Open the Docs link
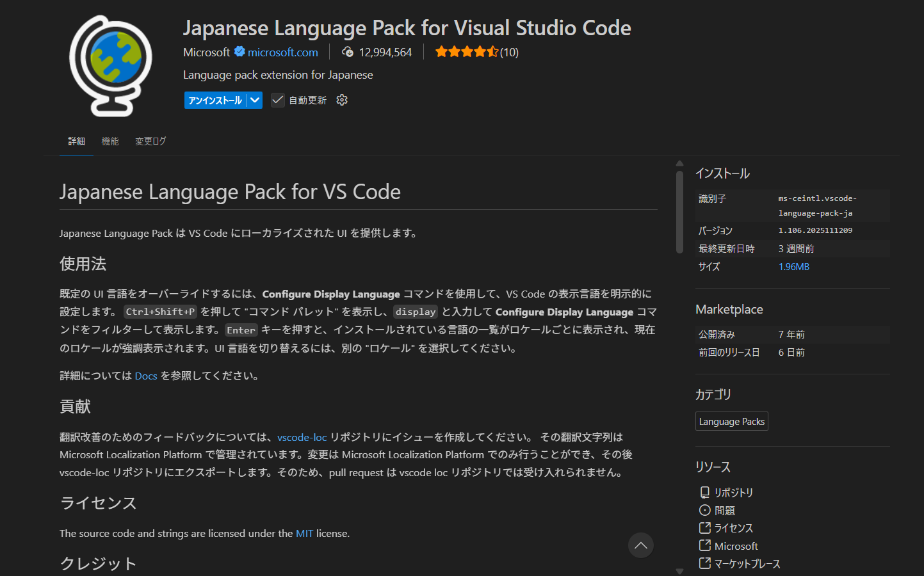The image size is (924, 576). (x=146, y=376)
